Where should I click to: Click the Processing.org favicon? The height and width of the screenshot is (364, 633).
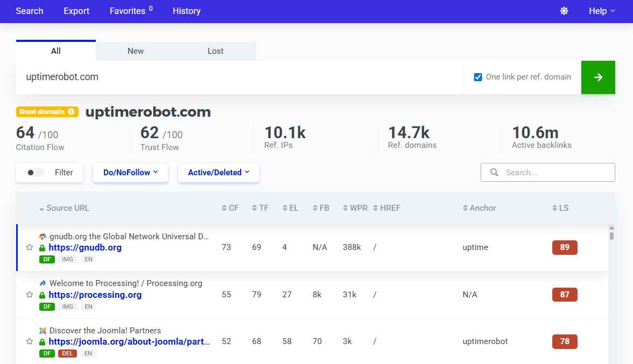pyautogui.click(x=43, y=283)
